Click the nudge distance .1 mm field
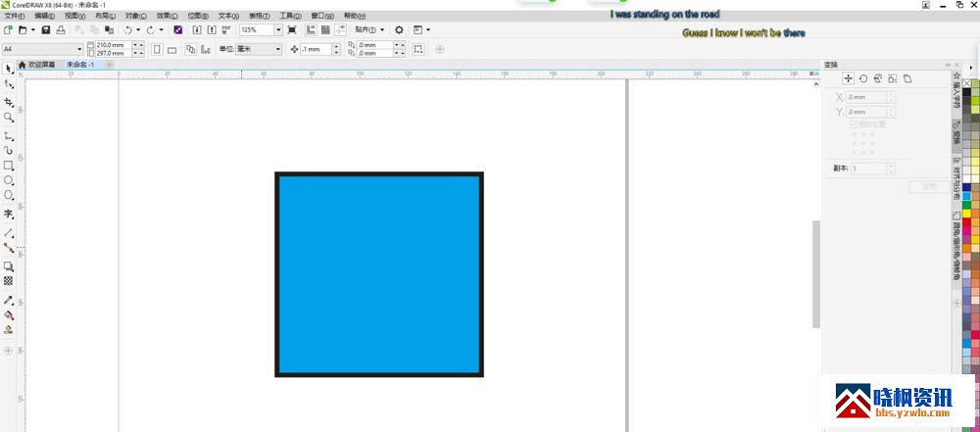The width and height of the screenshot is (980, 432). [316, 49]
